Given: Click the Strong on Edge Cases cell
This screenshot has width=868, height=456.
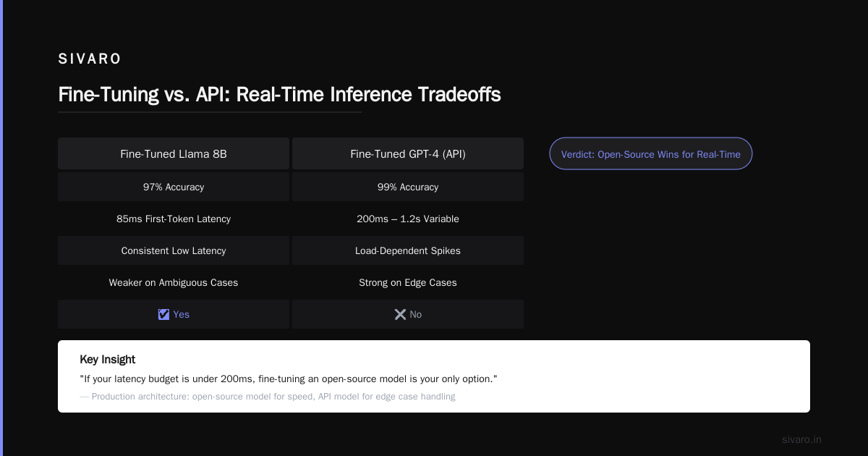Looking at the screenshot, I should pos(408,282).
